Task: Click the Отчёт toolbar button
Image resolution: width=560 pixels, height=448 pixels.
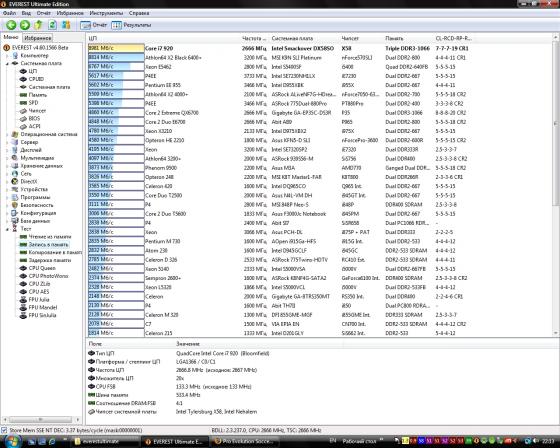Action: tap(94, 25)
